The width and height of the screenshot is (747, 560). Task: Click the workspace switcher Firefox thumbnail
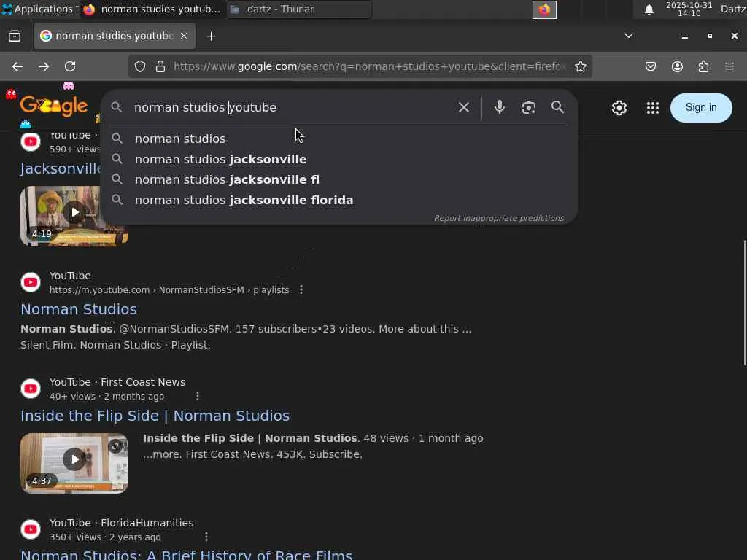pyautogui.click(x=544, y=9)
